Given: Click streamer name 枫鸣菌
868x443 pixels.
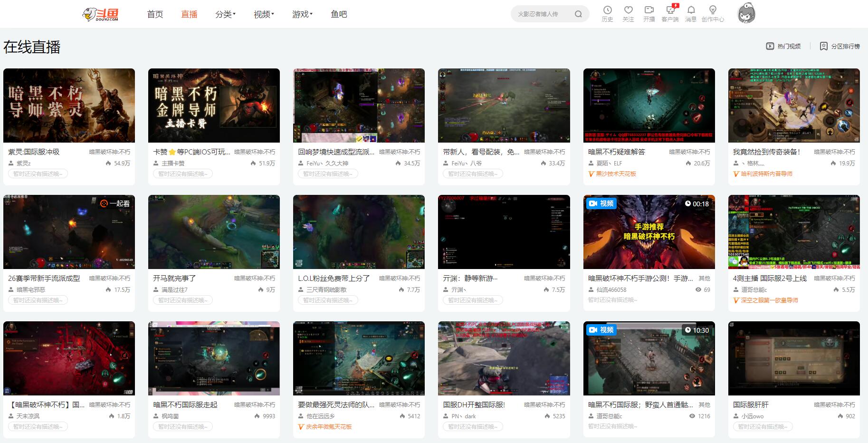Looking at the screenshot, I should (x=170, y=416).
